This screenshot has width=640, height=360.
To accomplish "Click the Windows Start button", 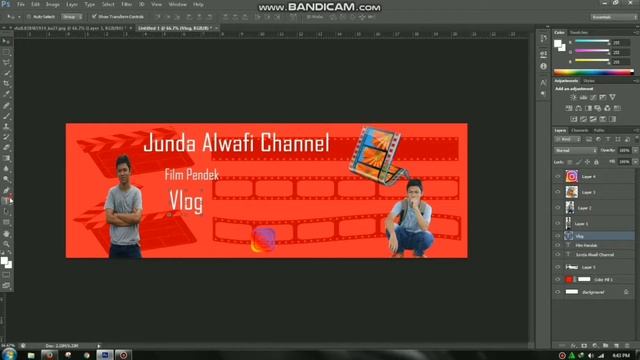I will pyautogui.click(x=9, y=354).
